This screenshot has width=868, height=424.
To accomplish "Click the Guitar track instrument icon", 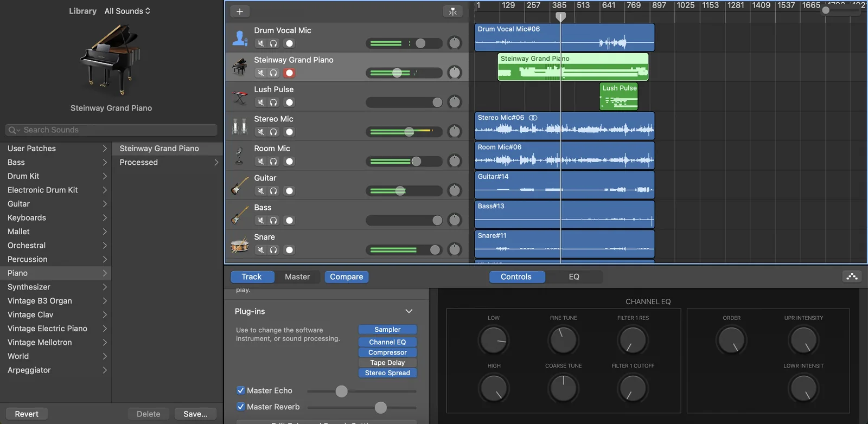I will [239, 185].
